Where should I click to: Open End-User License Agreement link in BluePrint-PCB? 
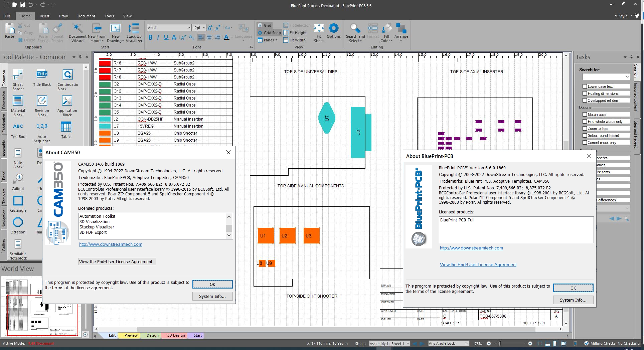[478, 265]
